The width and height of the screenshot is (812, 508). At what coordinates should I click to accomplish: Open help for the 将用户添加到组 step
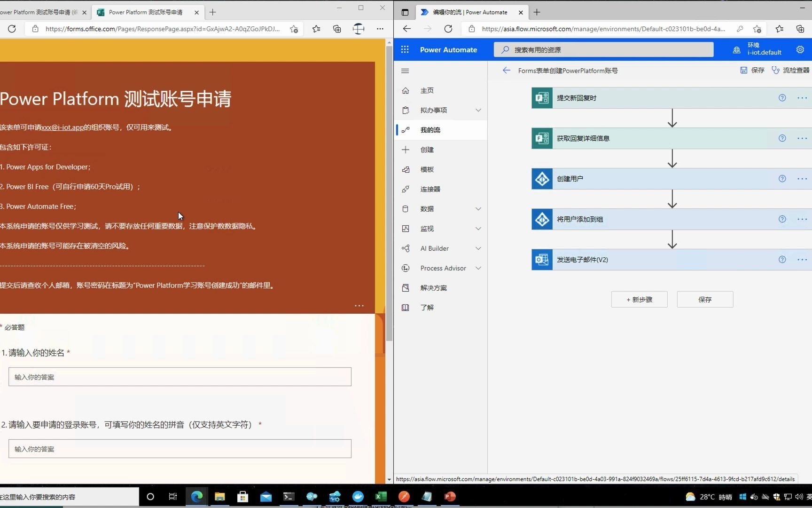click(x=782, y=219)
